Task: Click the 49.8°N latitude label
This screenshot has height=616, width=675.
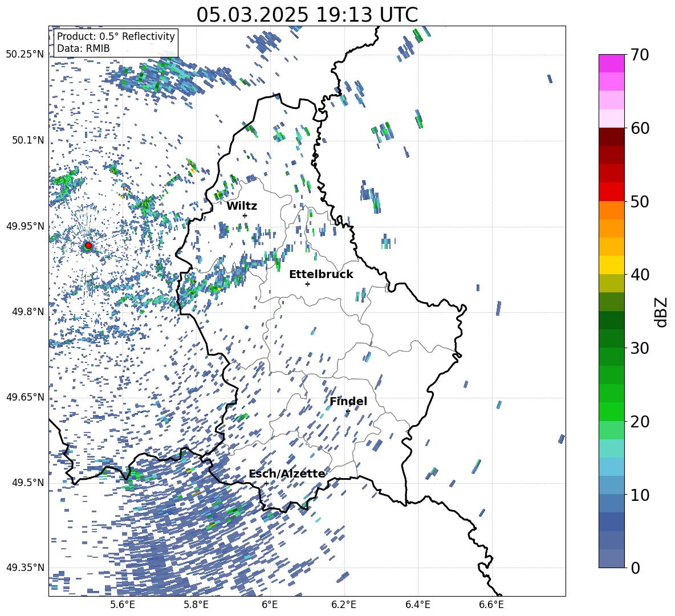Action: tap(27, 312)
